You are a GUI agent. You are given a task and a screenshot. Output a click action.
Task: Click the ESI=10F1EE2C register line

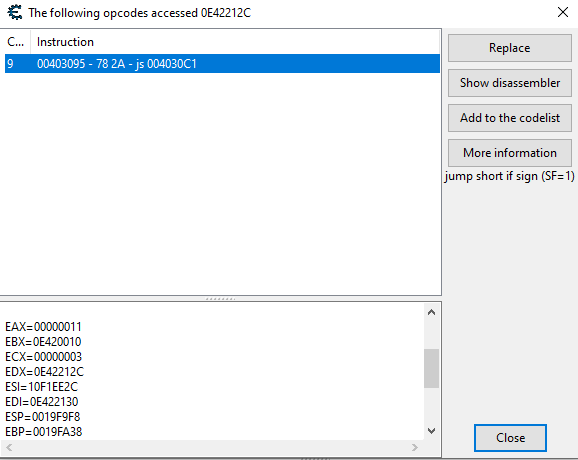point(41,387)
